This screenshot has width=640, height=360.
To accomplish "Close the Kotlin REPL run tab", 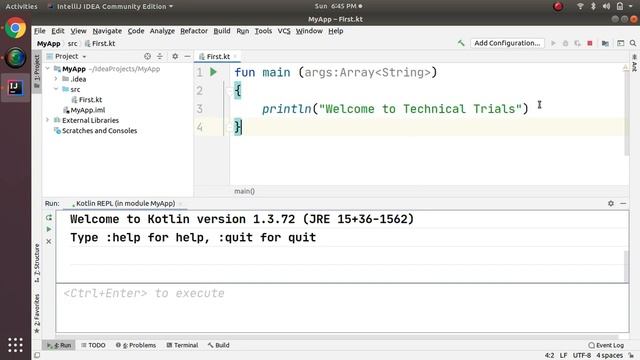I will tap(180, 203).
